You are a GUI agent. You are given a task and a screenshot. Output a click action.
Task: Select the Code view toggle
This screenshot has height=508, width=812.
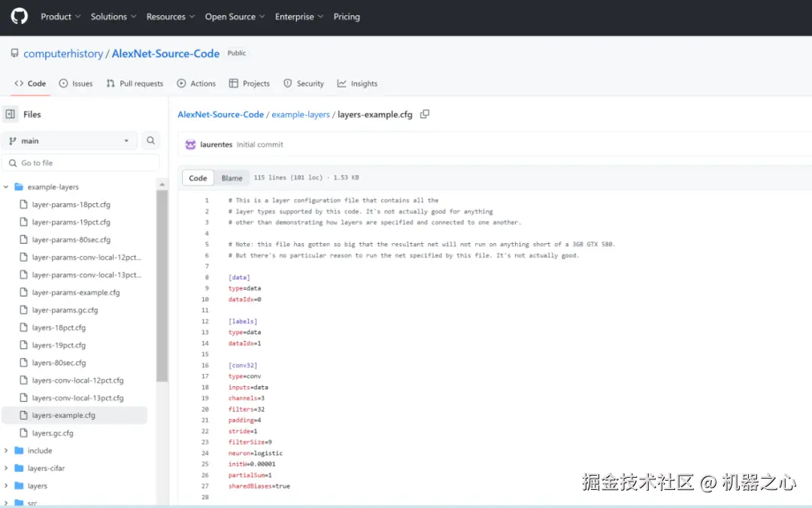(198, 178)
